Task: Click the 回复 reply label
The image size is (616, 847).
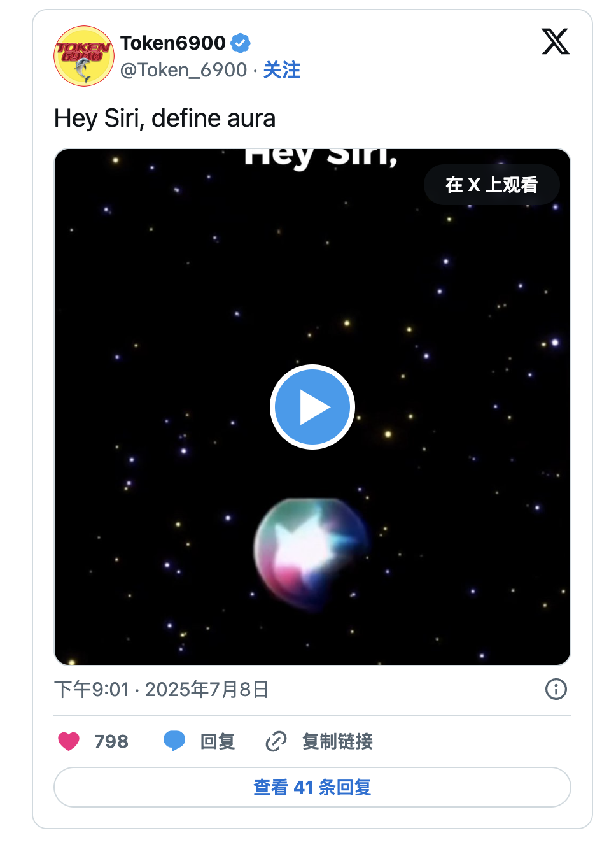Action: (x=218, y=741)
